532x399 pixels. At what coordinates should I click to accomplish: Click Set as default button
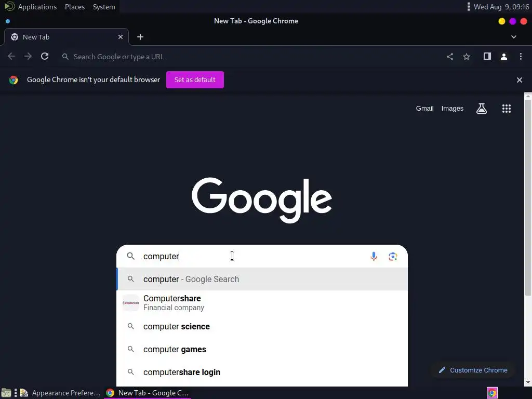coord(195,79)
